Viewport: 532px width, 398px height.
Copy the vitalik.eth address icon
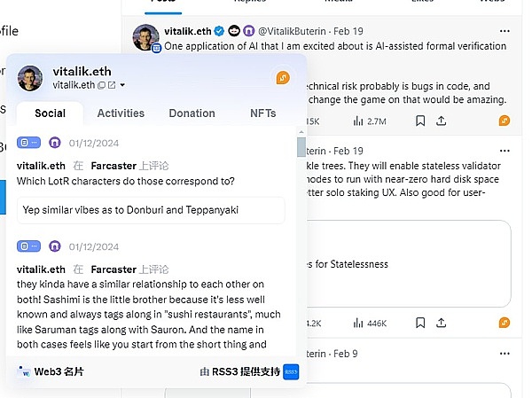pyautogui.click(x=101, y=85)
